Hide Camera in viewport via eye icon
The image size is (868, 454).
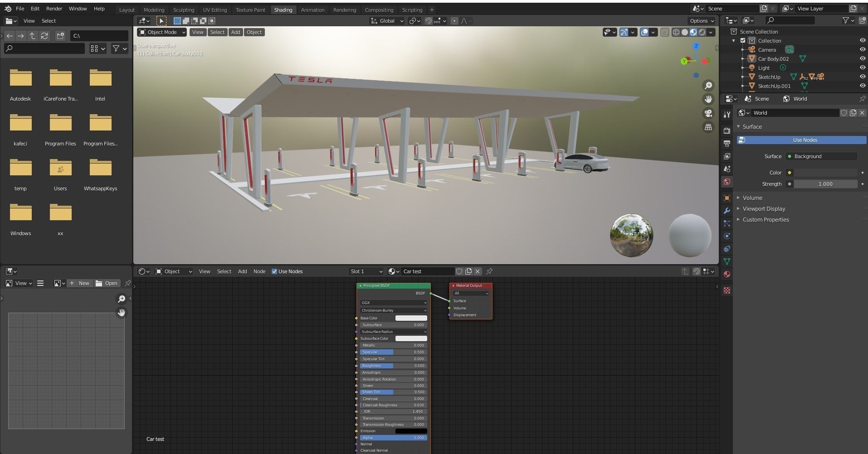click(863, 50)
